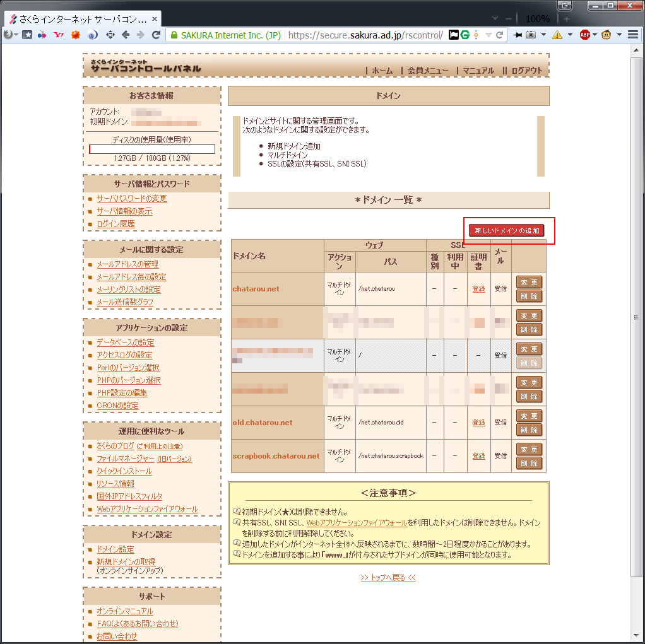The image size is (645, 644).
Task: Click the address bar URL field
Action: (x=365, y=35)
